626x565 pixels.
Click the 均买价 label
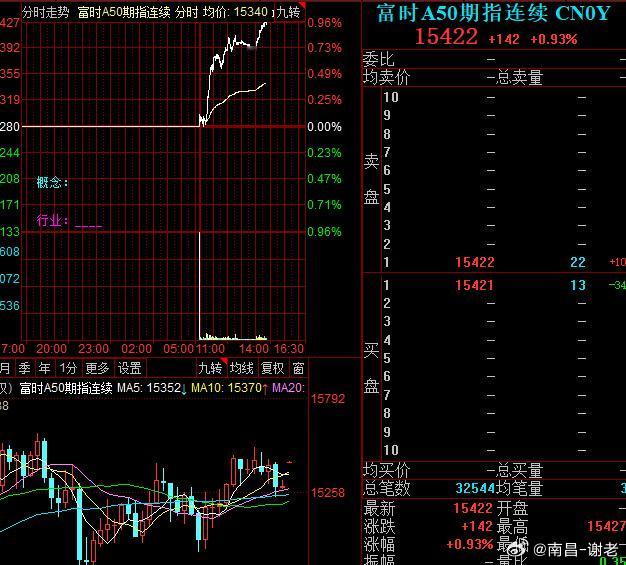coord(386,470)
